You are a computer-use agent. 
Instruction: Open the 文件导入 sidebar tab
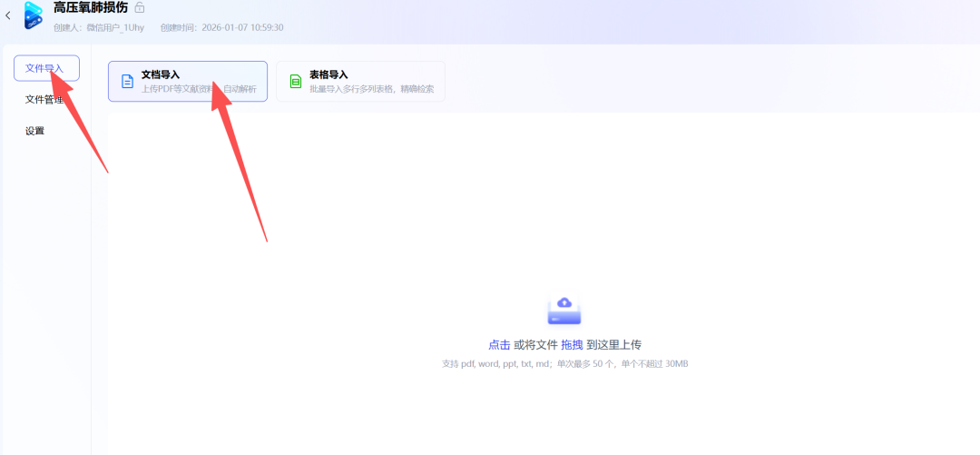pos(47,68)
